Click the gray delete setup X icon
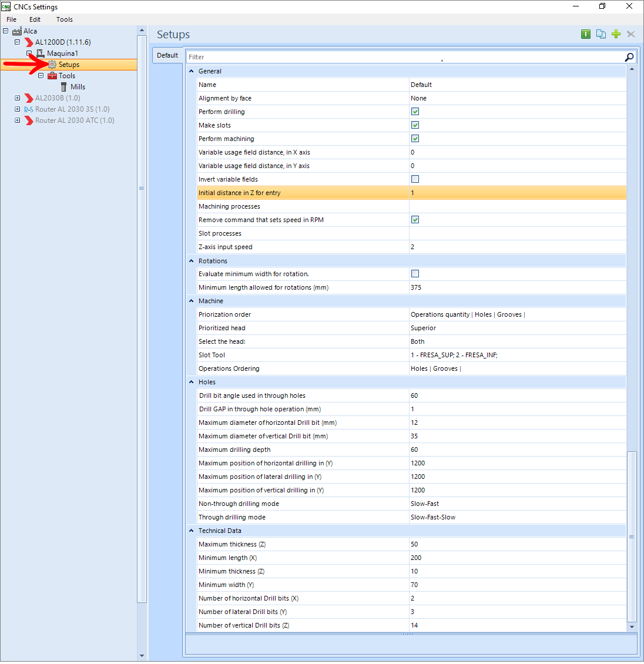The height and width of the screenshot is (664, 644). 631,34
